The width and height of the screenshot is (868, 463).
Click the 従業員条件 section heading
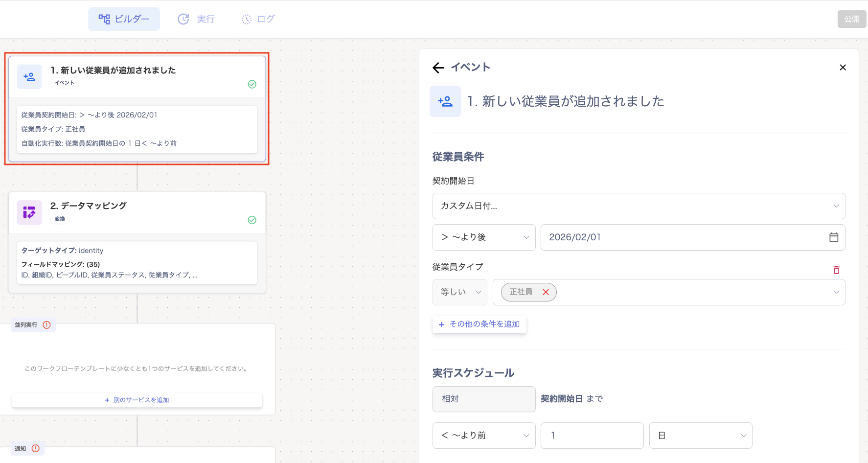point(458,157)
